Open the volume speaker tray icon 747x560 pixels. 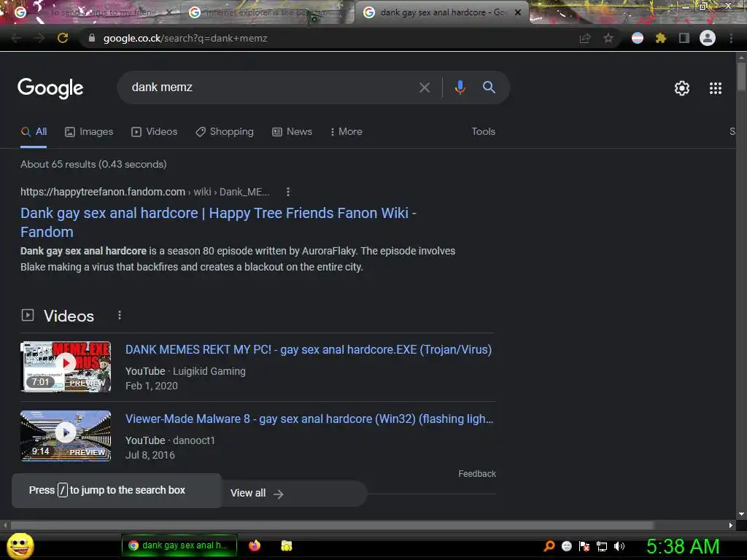point(619,546)
